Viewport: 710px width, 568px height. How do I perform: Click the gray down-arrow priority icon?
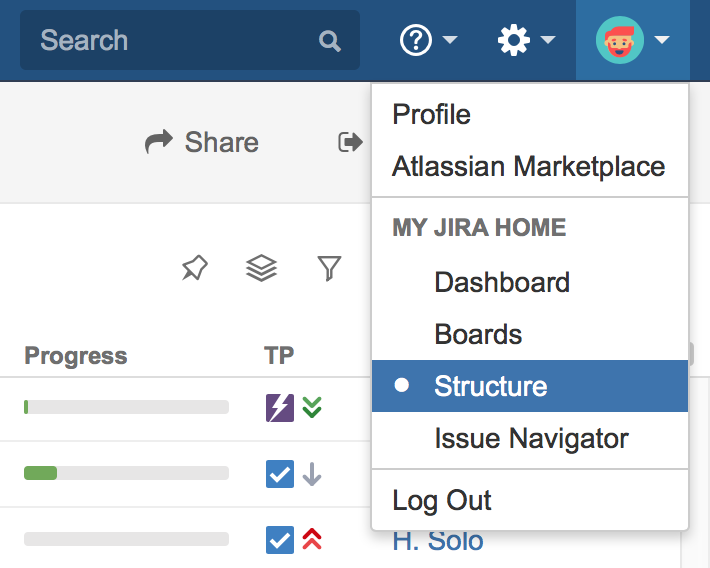click(x=312, y=474)
